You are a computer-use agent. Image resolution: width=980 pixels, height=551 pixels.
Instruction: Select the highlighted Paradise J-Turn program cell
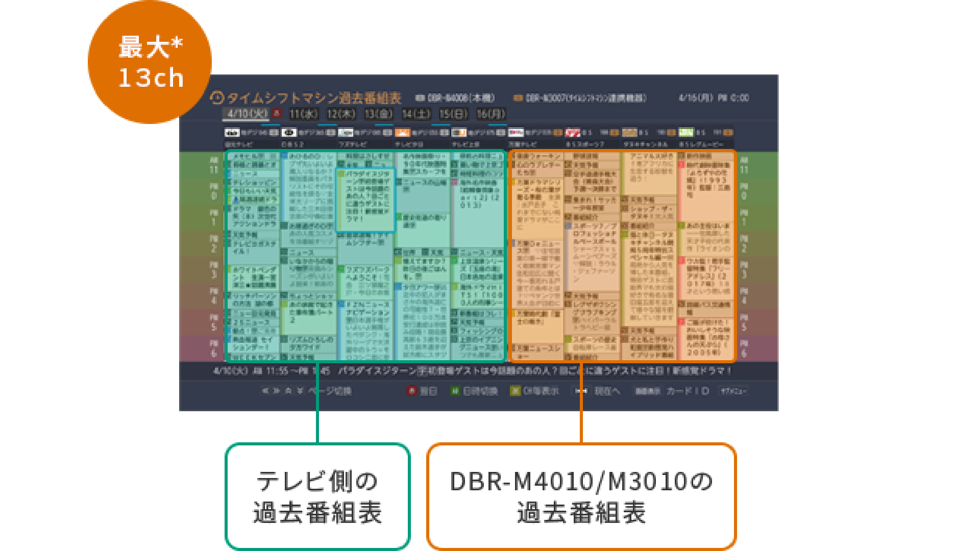[x=365, y=199]
